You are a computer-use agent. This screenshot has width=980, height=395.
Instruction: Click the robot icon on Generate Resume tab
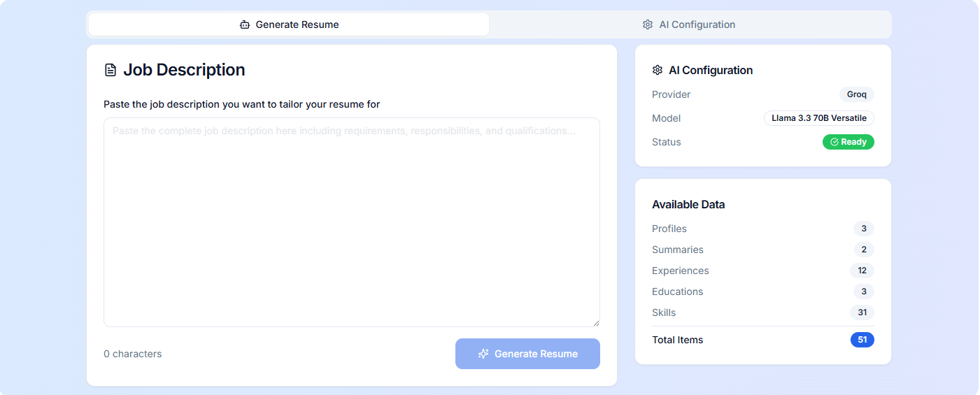pos(244,24)
